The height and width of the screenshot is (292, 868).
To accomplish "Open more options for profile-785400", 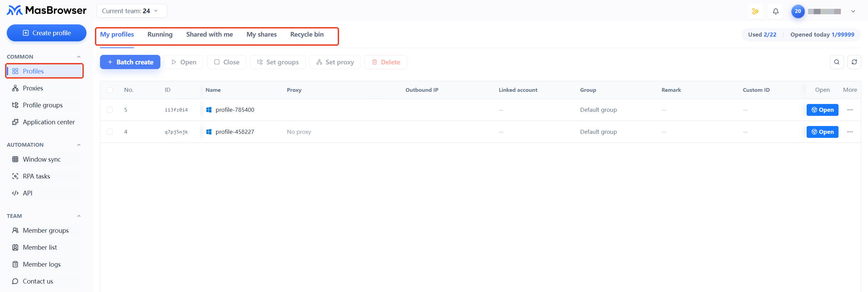I will 850,110.
